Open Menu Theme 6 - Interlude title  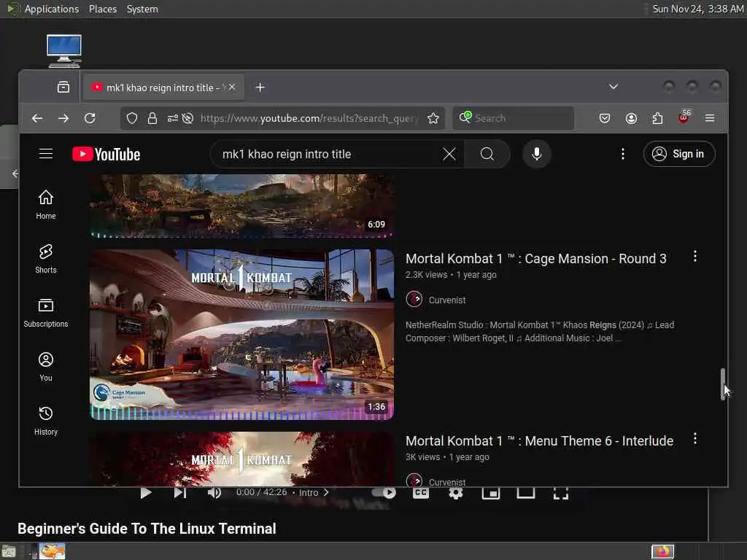pos(539,441)
